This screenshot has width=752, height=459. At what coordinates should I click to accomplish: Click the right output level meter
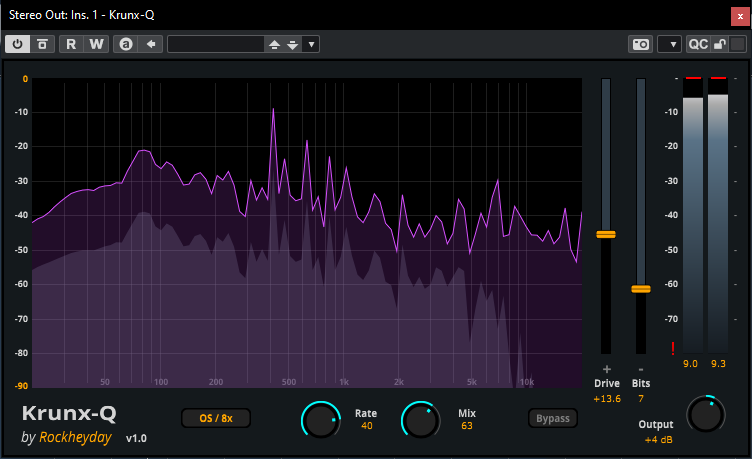[x=718, y=216]
